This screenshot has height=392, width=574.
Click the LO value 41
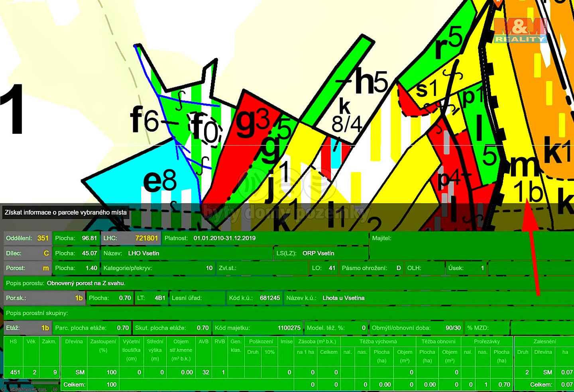click(x=332, y=268)
